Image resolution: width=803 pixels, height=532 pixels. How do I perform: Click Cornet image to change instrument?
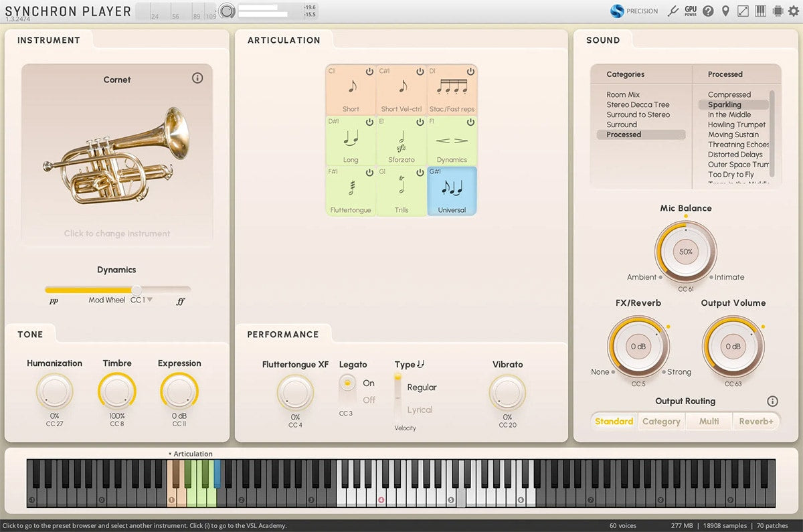click(116, 155)
